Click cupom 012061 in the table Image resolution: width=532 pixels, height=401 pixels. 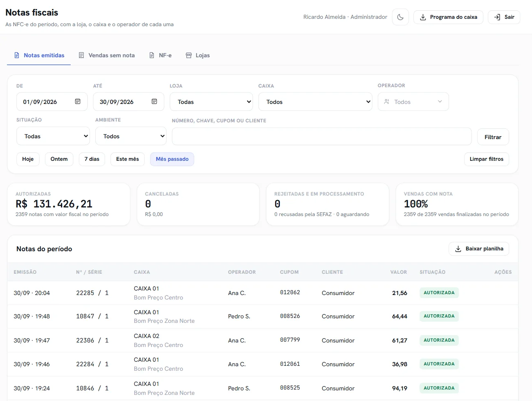(x=290, y=364)
